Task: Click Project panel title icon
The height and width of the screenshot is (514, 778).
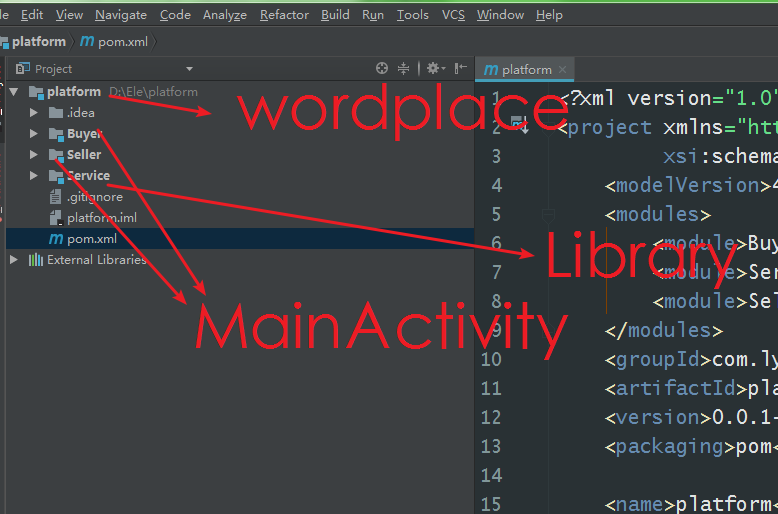Action: 23,68
